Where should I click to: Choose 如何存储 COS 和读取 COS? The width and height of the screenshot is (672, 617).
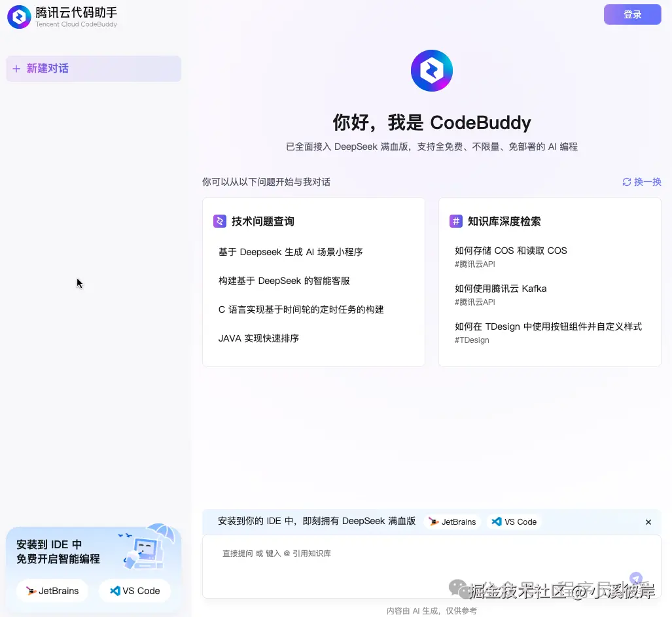click(x=511, y=251)
